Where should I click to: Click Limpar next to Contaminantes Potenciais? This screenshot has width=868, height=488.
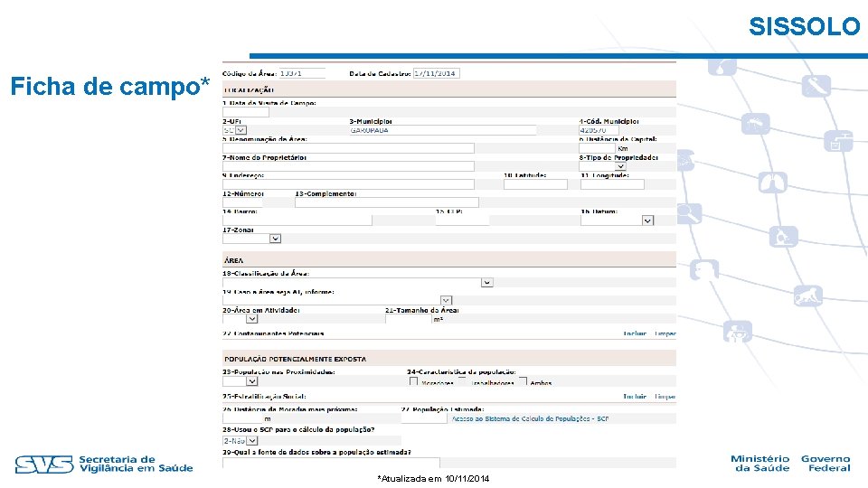point(665,333)
